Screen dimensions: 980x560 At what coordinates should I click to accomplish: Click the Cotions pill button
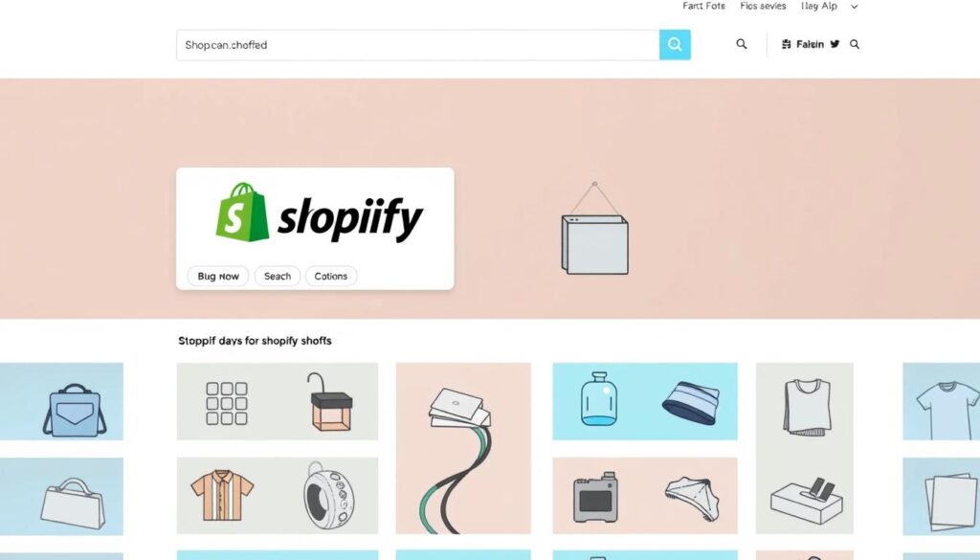330,277
